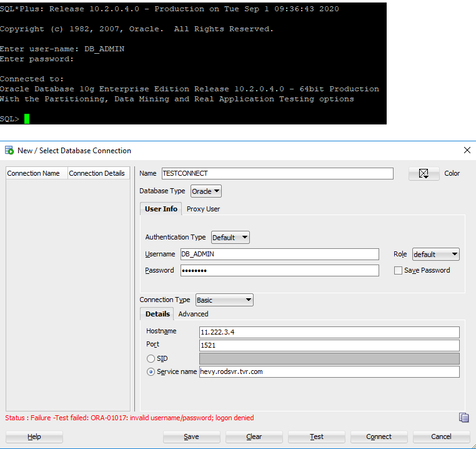Open the Database Type dropdown

click(206, 191)
